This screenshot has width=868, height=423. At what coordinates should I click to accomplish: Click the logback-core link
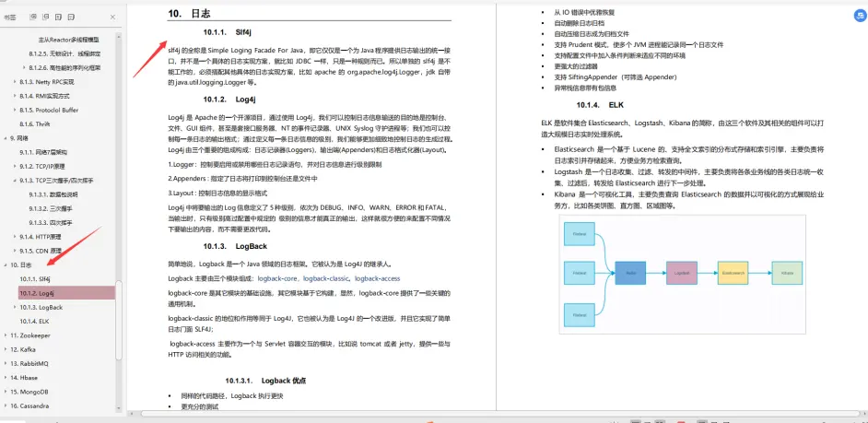(278, 278)
